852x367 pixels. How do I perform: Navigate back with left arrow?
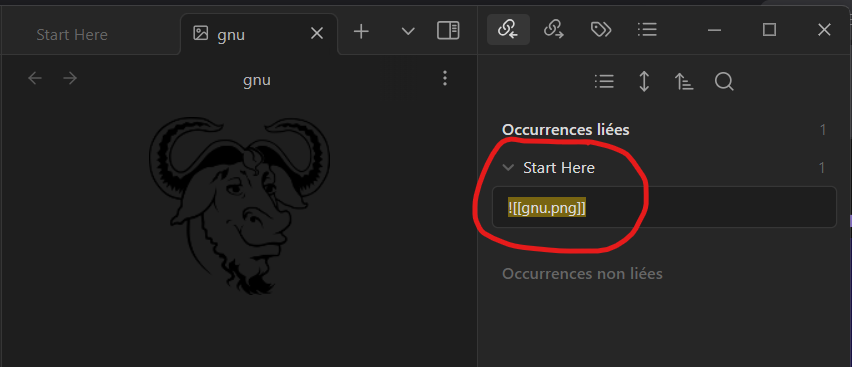click(x=35, y=78)
